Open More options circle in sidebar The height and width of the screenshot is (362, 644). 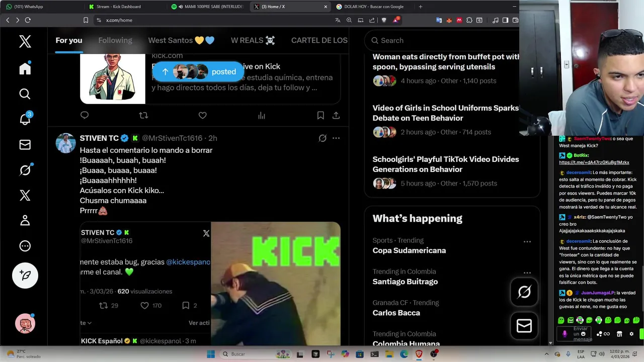pos(25,246)
